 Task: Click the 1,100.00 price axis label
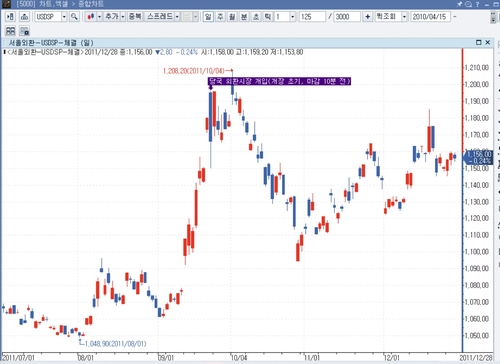[477, 252]
